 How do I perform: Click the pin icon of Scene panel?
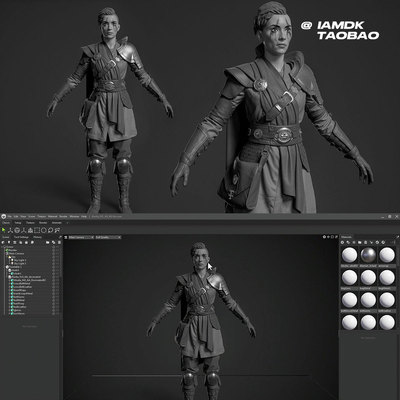60,237
